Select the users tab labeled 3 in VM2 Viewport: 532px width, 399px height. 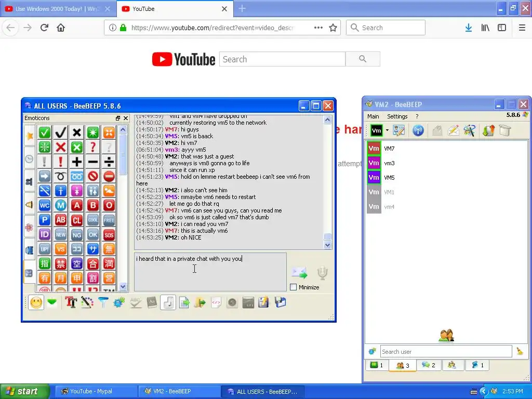coord(403,365)
